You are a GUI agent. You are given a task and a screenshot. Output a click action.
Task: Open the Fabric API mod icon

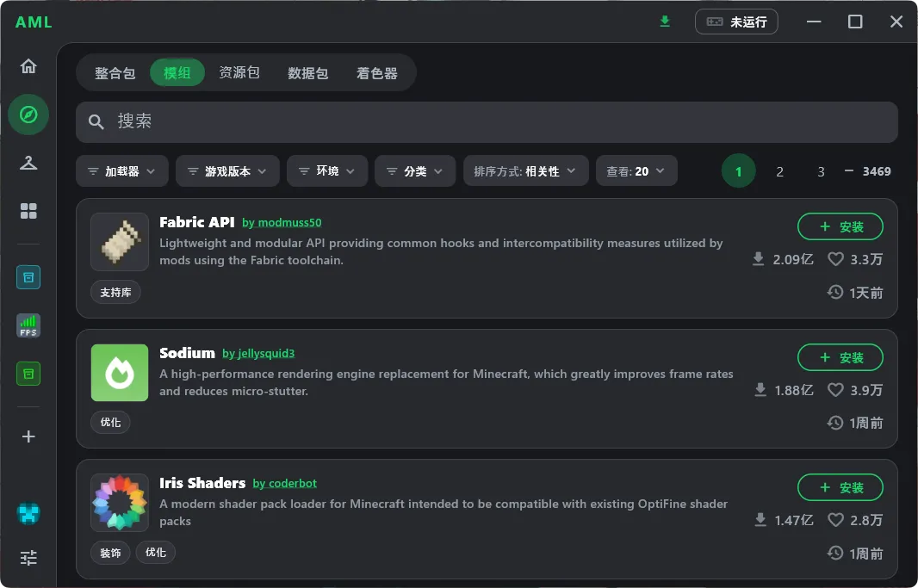click(x=120, y=242)
